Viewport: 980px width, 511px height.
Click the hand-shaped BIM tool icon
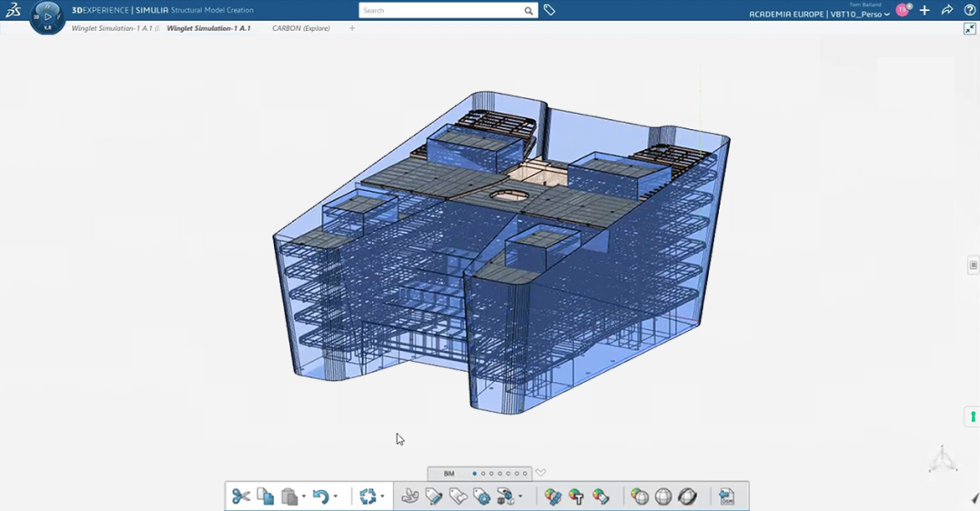(410, 496)
